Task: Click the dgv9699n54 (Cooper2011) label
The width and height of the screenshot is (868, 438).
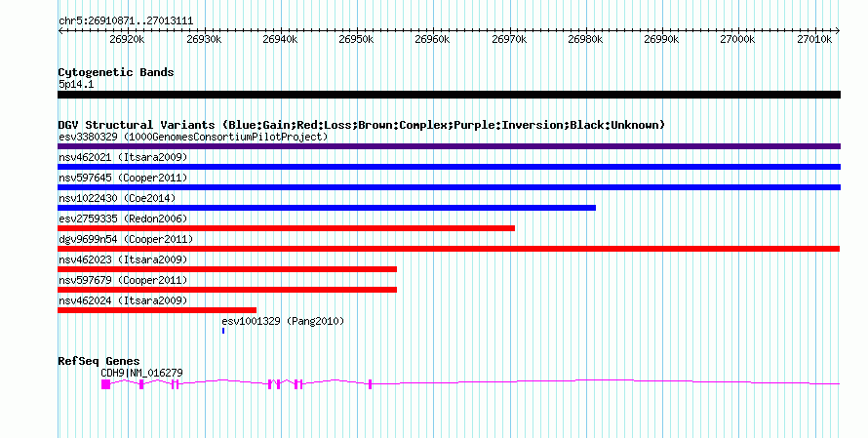Action: coord(126,239)
